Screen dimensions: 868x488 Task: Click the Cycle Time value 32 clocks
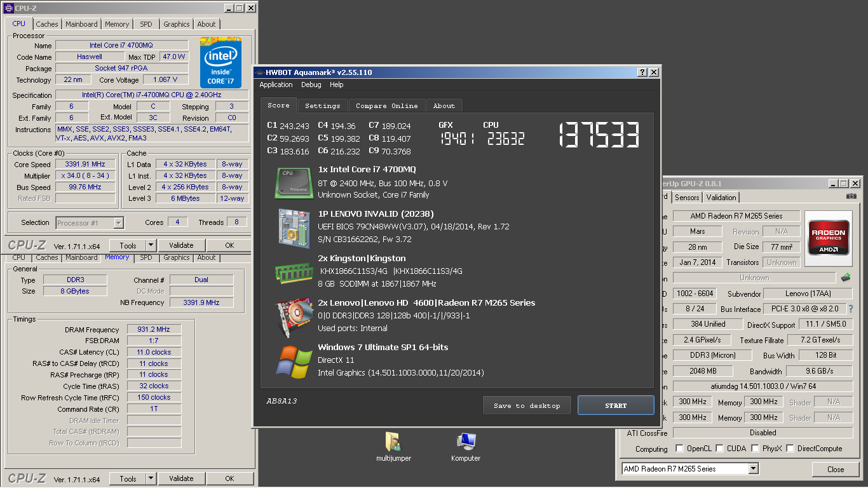[154, 386]
